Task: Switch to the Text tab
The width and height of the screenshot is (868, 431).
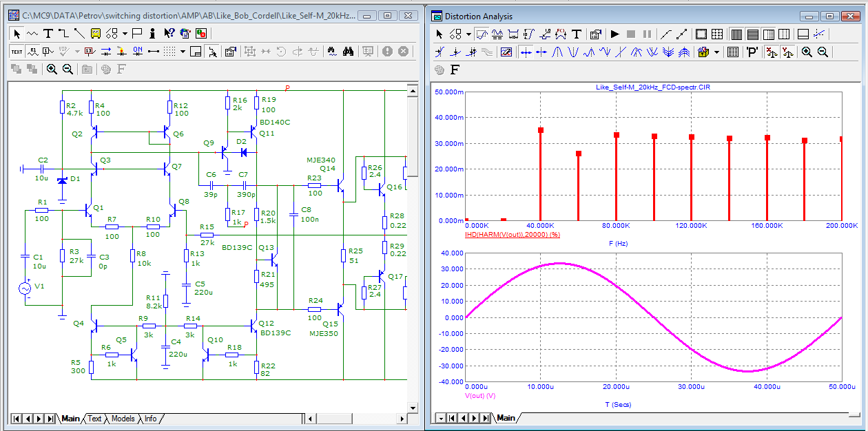Action: coord(94,419)
